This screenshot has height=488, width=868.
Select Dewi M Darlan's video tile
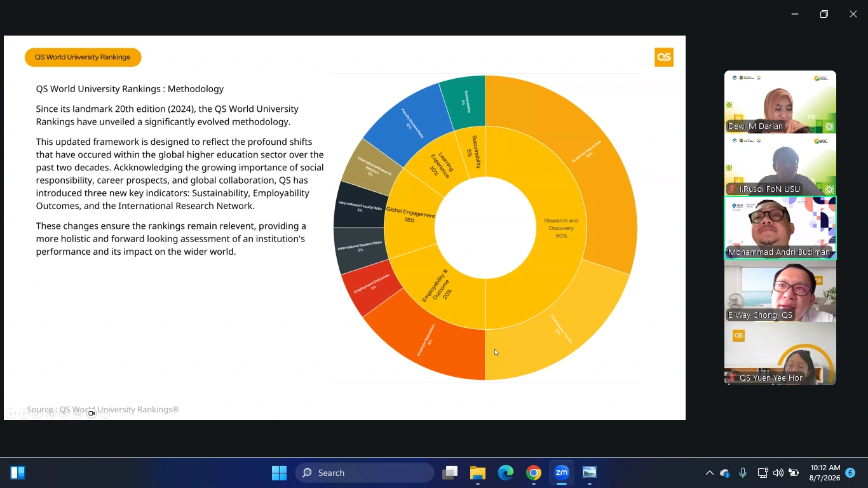point(780,102)
